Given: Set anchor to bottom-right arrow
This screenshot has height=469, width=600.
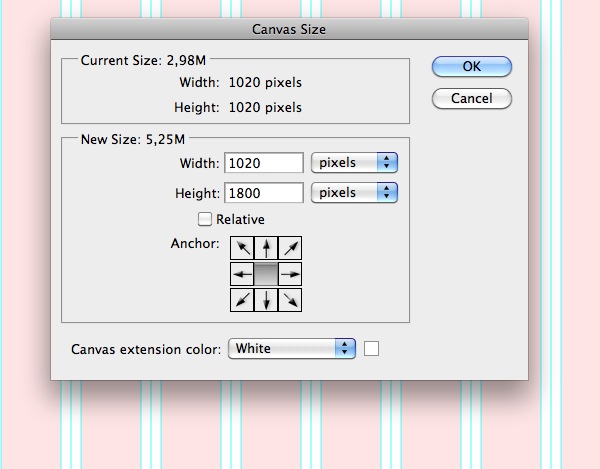Looking at the screenshot, I should pyautogui.click(x=290, y=298).
